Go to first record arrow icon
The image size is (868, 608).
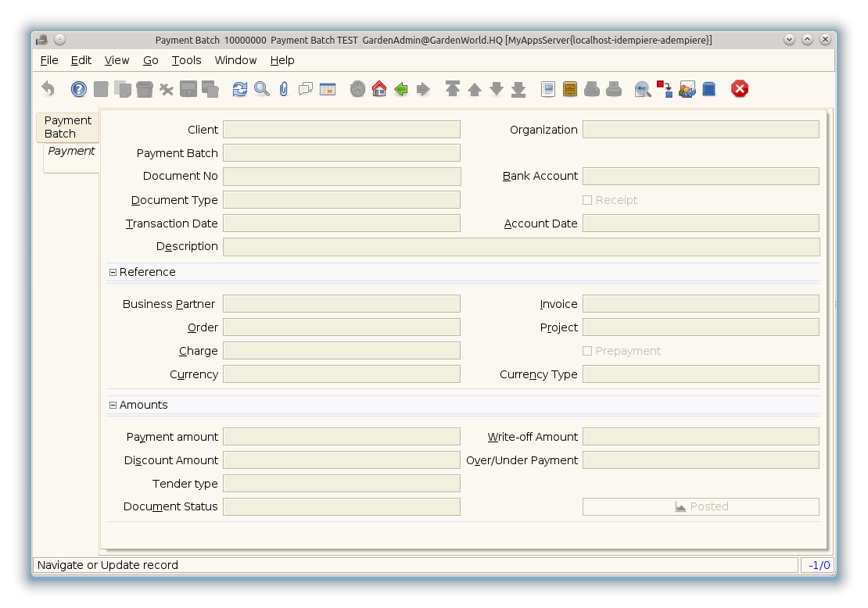[452, 89]
